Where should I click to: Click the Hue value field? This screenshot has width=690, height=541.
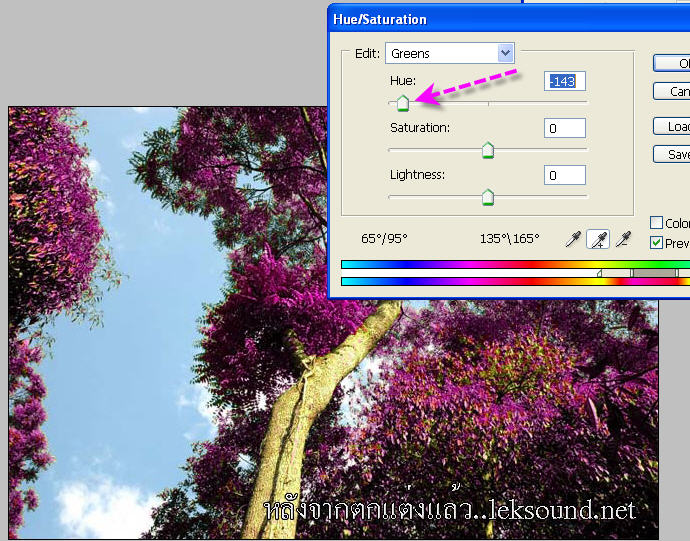tap(565, 81)
